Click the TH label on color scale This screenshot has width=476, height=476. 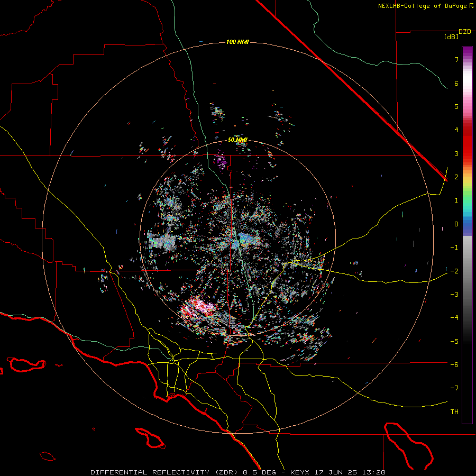point(454,411)
